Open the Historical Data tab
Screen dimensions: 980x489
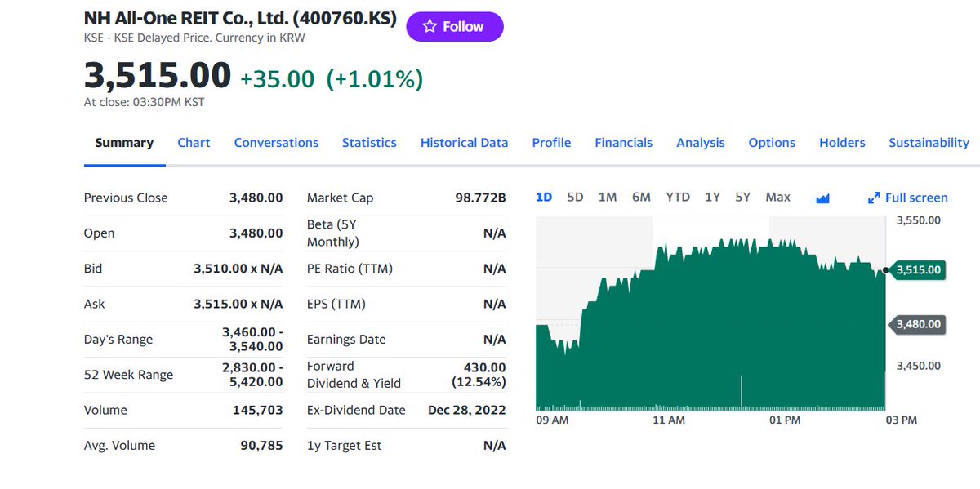(x=464, y=143)
